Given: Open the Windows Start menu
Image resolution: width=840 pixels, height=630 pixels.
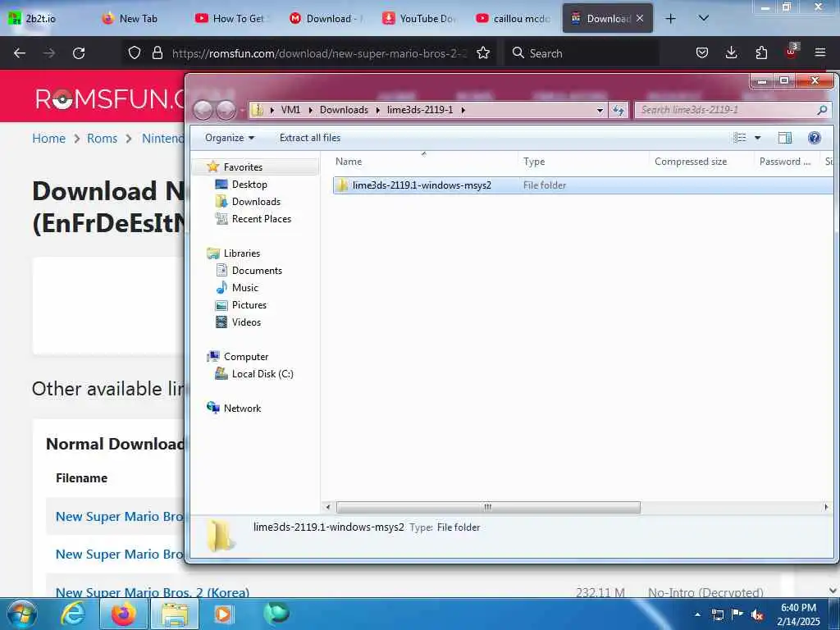Looking at the screenshot, I should pyautogui.click(x=21, y=614).
